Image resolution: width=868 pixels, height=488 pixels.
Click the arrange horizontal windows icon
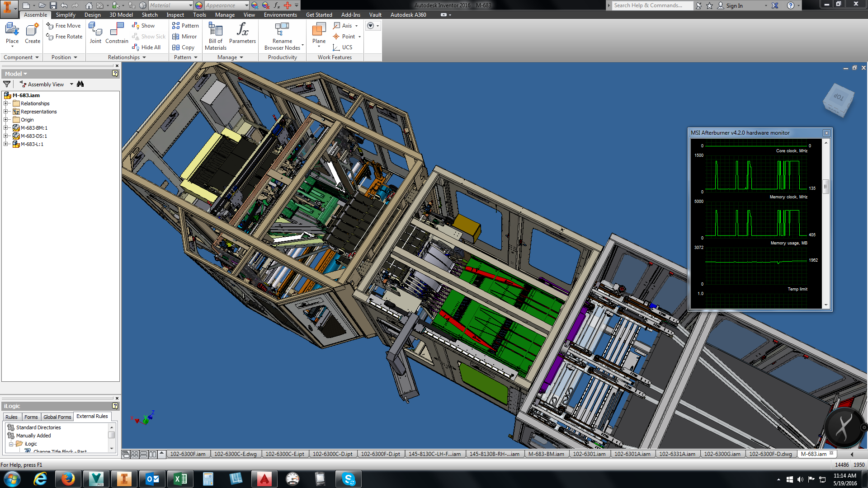(x=143, y=454)
